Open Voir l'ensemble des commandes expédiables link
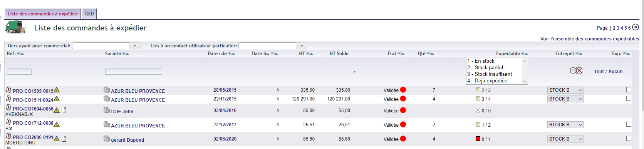The height and width of the screenshot is (149, 644). [x=590, y=39]
